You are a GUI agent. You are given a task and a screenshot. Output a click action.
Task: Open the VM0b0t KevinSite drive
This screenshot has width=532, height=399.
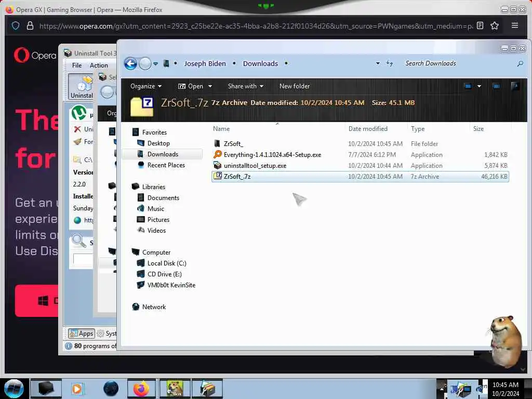171,285
